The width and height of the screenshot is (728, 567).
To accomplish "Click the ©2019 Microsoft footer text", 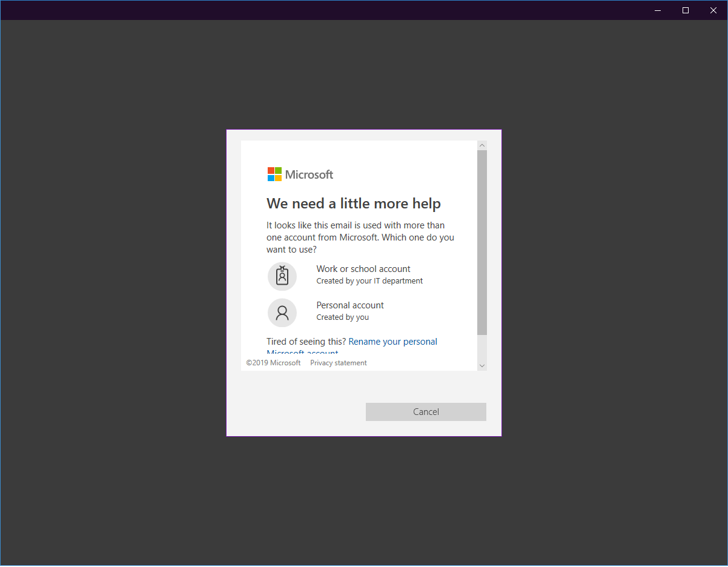I will pos(273,363).
